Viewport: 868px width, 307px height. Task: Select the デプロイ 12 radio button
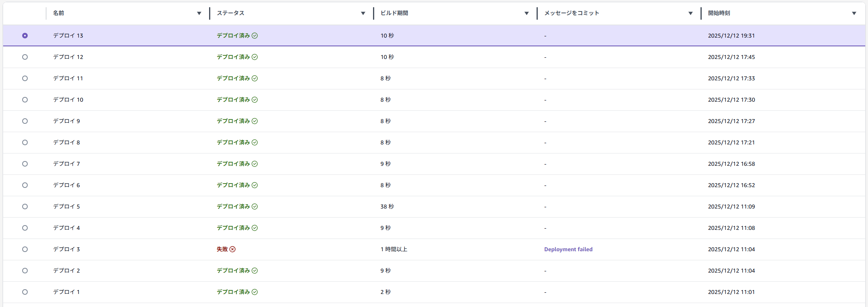coord(25,57)
